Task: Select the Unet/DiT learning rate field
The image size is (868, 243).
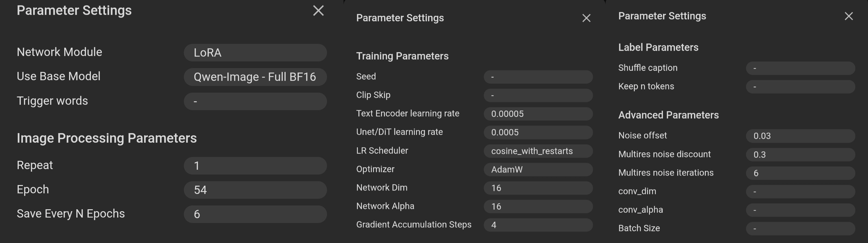Action: (x=538, y=132)
